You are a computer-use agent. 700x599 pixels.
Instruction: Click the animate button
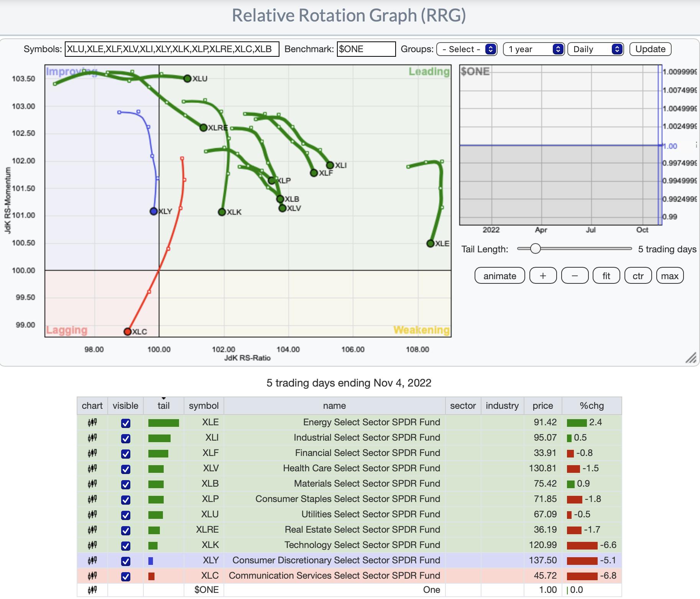click(500, 276)
